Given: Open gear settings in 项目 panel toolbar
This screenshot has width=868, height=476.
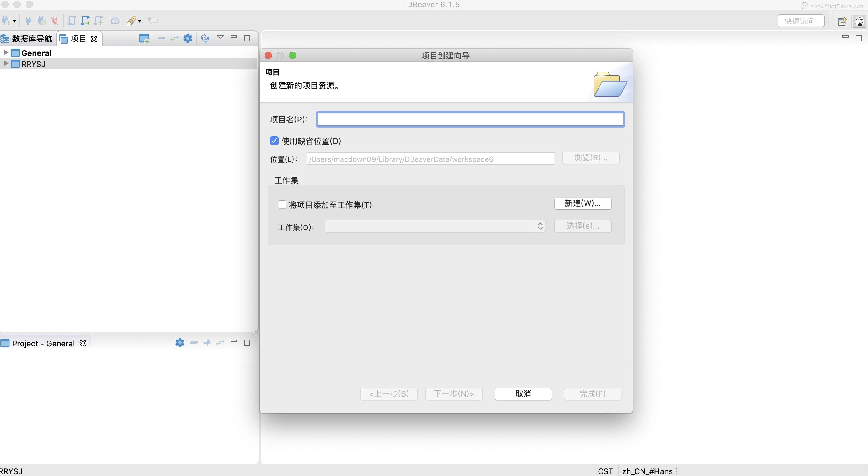Looking at the screenshot, I should click(188, 38).
